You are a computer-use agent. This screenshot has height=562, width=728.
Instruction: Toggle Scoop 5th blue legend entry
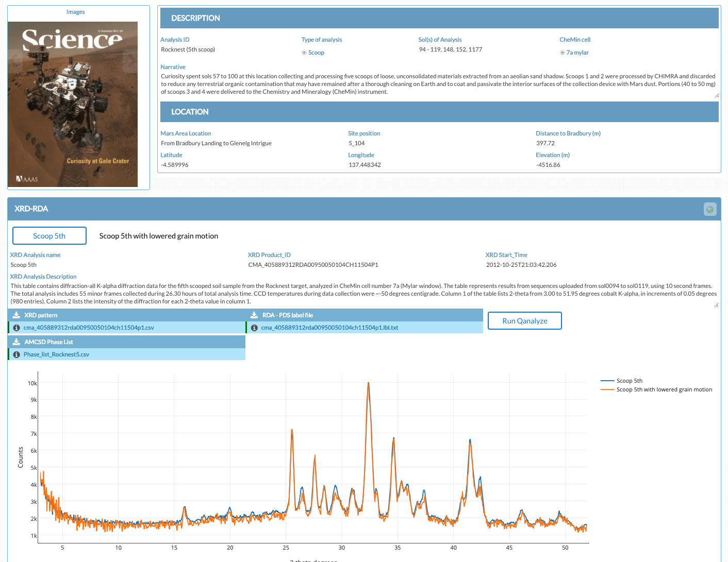[622, 381]
